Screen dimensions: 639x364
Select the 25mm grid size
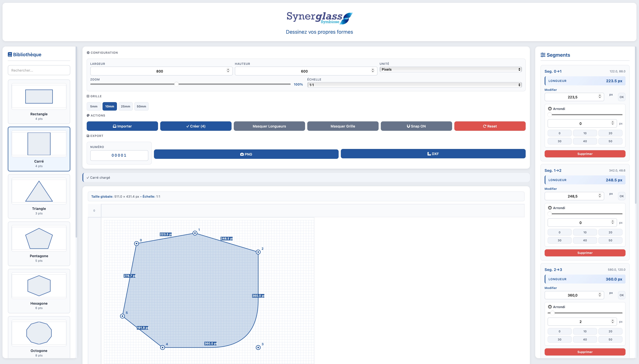pyautogui.click(x=125, y=106)
